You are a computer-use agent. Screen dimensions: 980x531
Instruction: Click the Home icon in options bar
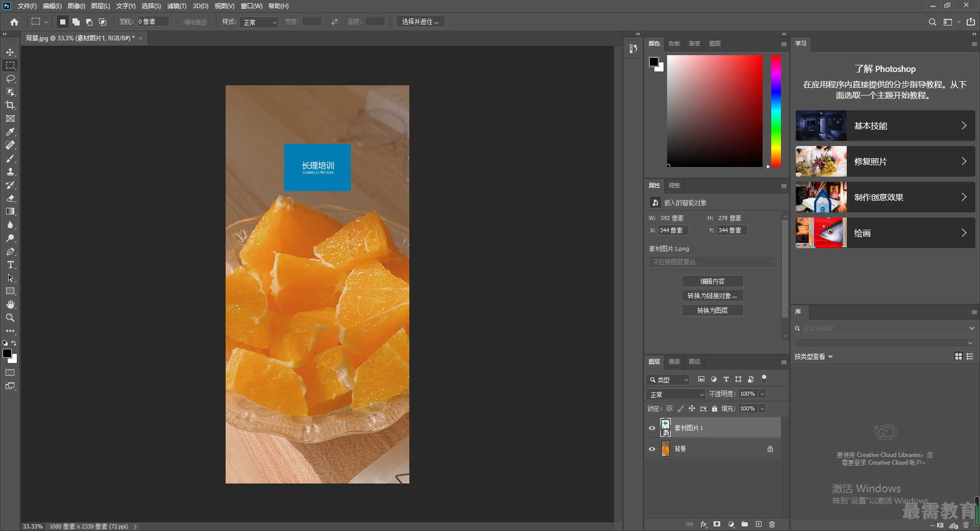click(14, 22)
